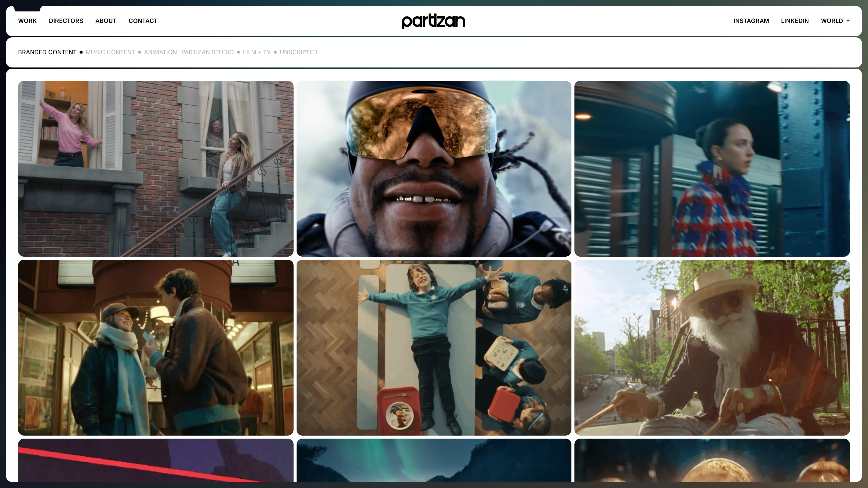This screenshot has width=868, height=488.
Task: Open the LinkedIn link
Action: tap(795, 21)
